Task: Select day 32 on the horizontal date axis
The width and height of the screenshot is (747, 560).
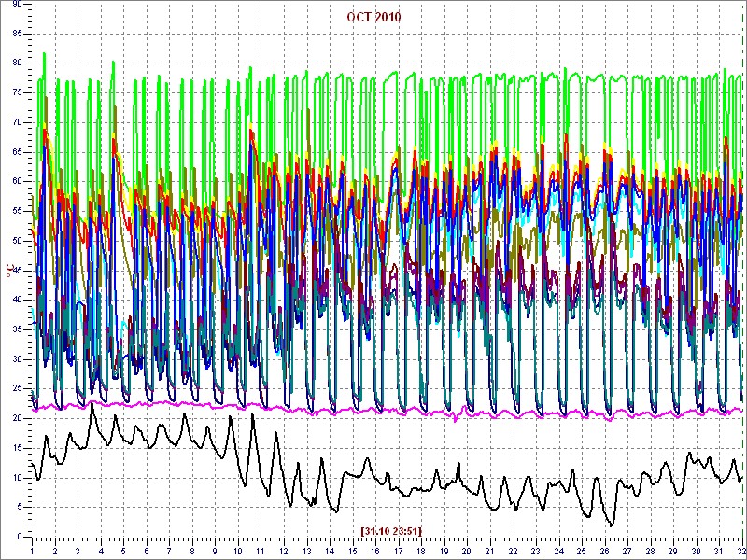Action: 740,551
